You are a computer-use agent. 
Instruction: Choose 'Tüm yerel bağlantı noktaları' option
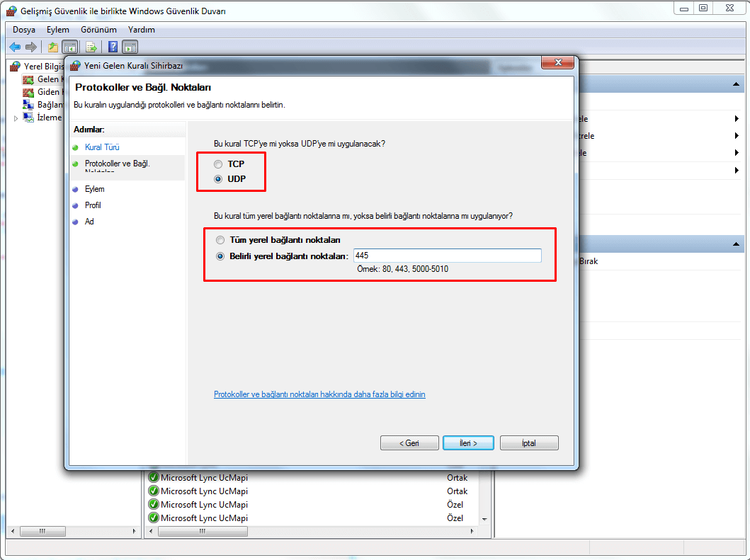[x=220, y=240]
